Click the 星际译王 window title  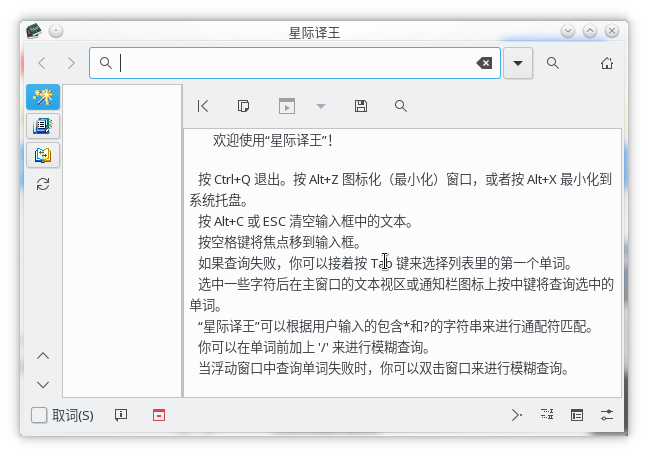(x=314, y=33)
